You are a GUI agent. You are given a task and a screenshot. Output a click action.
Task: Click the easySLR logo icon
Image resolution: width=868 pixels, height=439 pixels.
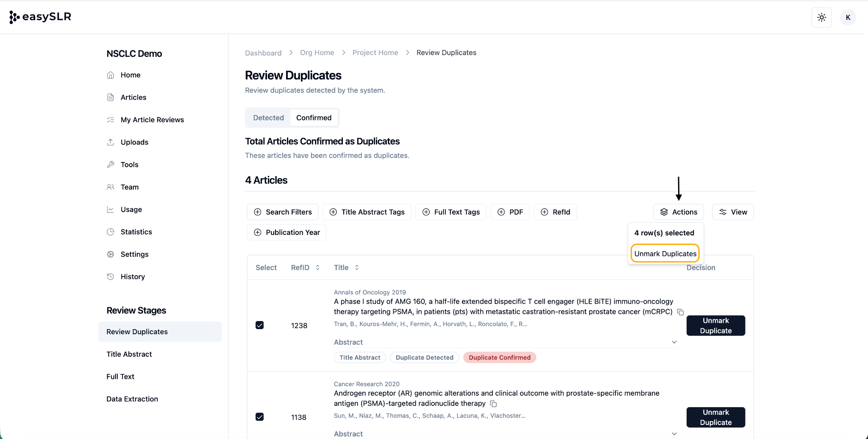[x=14, y=17]
